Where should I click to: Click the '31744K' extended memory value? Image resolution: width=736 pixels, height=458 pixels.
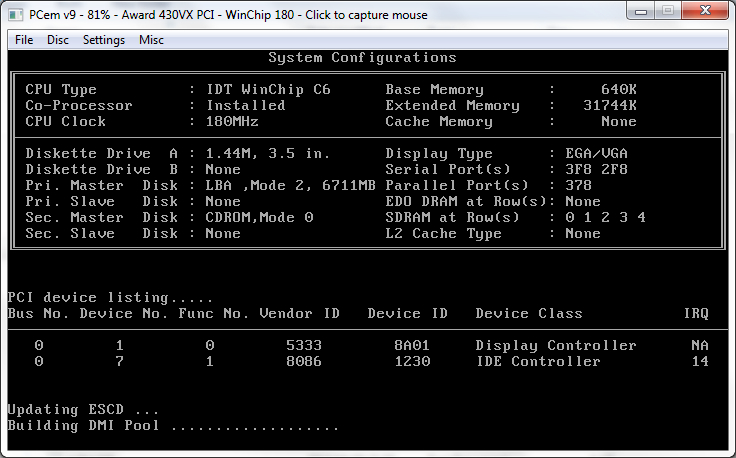click(610, 105)
